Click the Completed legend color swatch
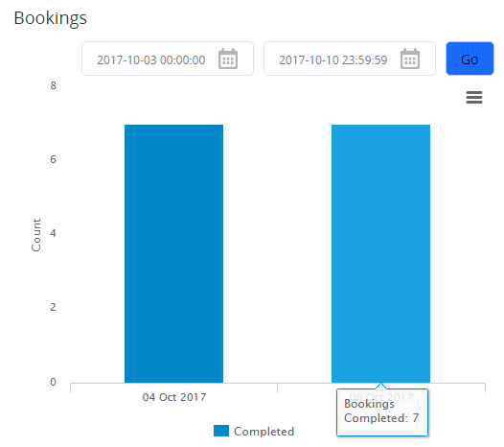The width and height of the screenshot is (504, 447). (221, 431)
